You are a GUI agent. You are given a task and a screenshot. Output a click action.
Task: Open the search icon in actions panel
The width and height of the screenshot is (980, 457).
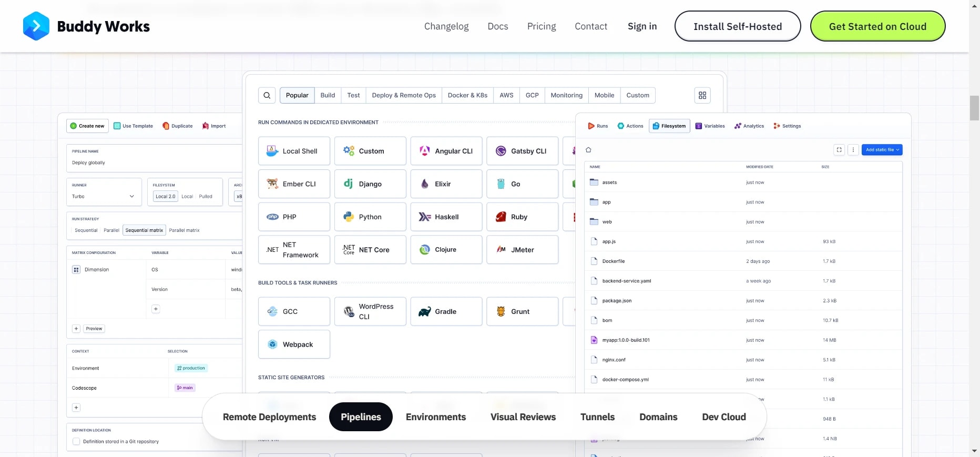click(267, 95)
